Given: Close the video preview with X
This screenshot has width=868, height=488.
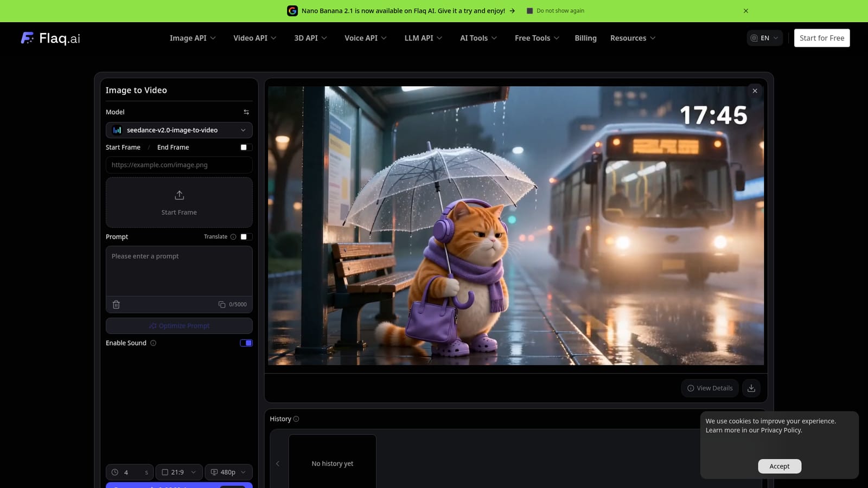Looking at the screenshot, I should coord(755,91).
